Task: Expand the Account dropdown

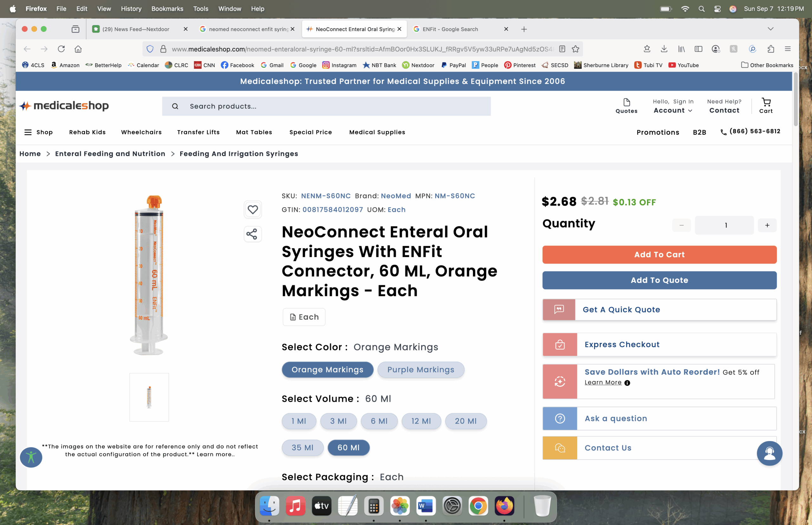Action: (x=673, y=111)
